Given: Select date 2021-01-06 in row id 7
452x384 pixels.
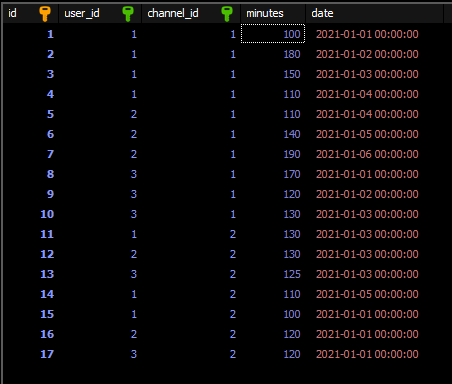Looking at the screenshot, I should click(367, 154).
